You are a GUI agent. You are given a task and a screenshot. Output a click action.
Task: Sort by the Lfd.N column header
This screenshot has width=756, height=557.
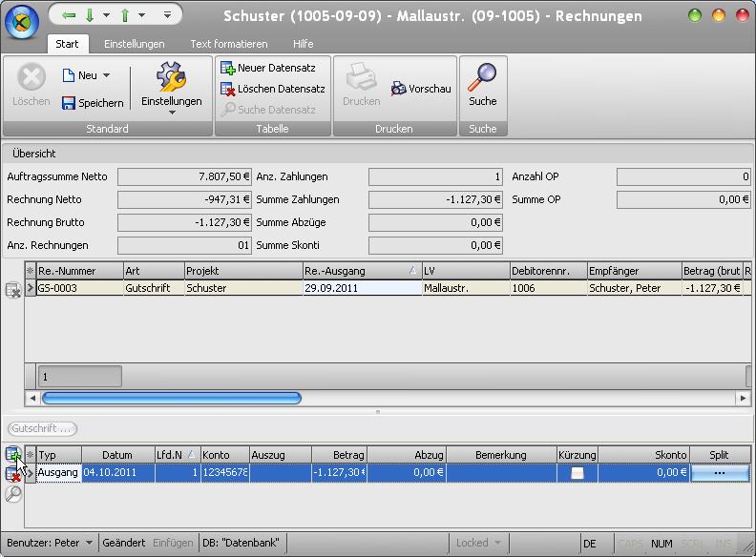click(177, 455)
